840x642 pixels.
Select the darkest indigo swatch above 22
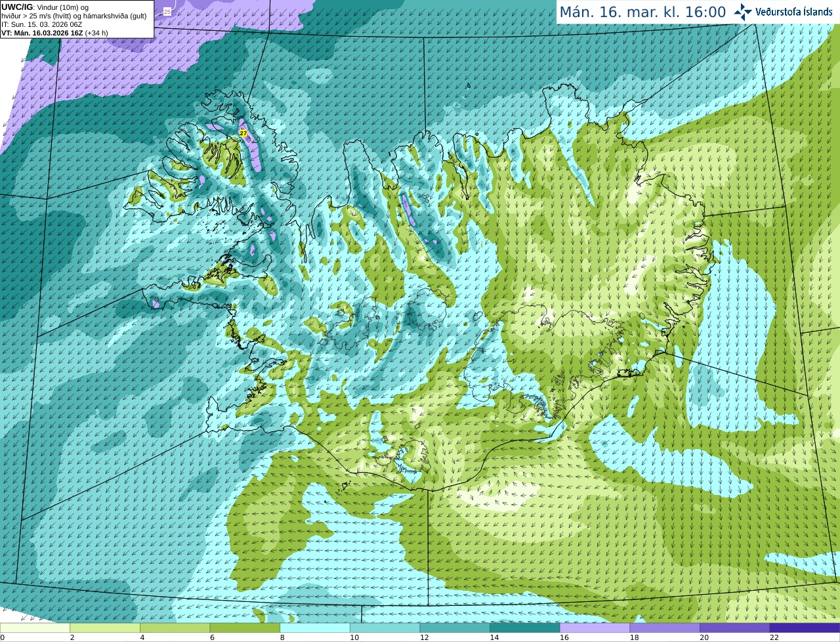pos(805,628)
